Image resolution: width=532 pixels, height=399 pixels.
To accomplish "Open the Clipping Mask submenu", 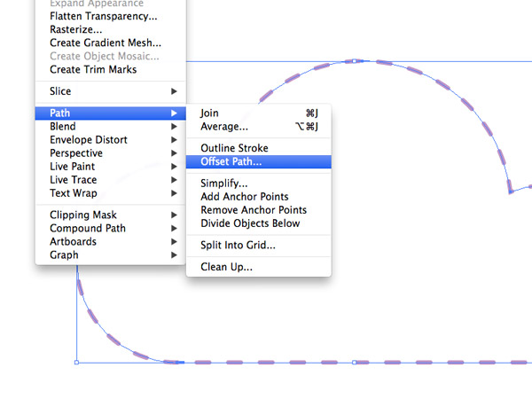I will [x=110, y=215].
